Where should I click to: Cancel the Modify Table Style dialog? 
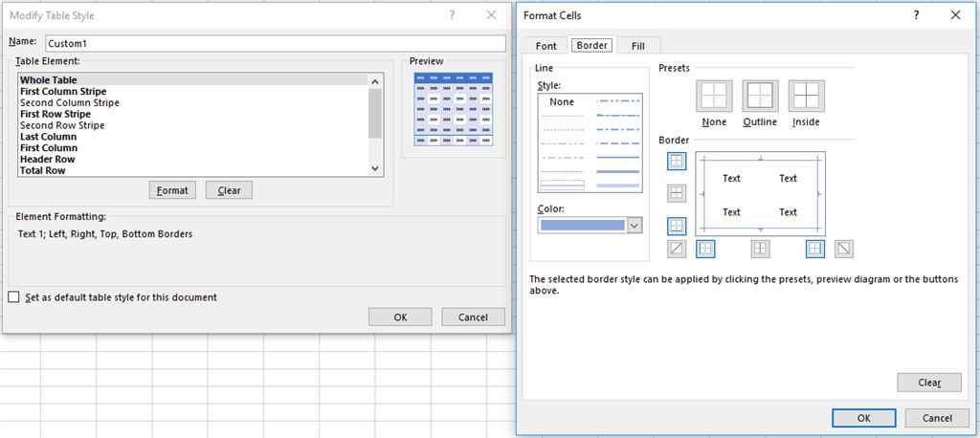tap(473, 317)
